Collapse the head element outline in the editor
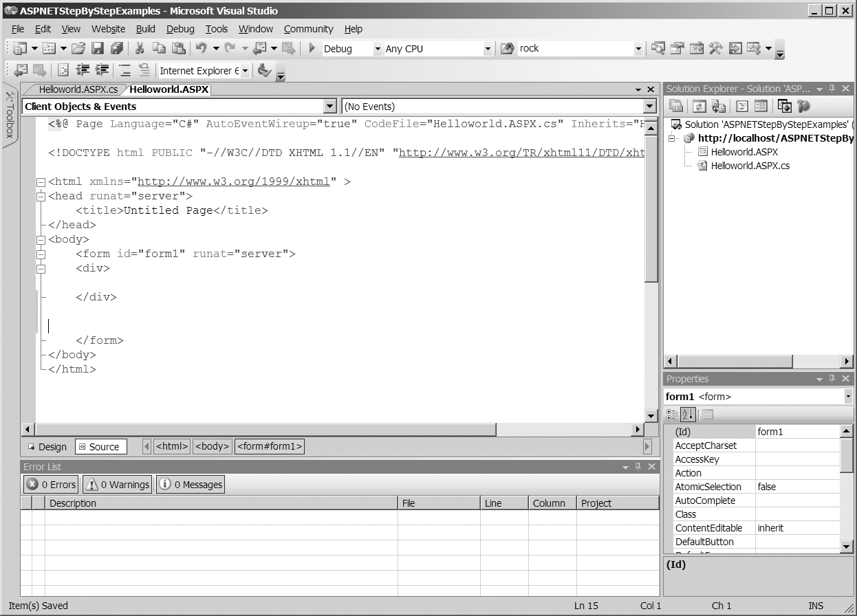 pos(41,196)
